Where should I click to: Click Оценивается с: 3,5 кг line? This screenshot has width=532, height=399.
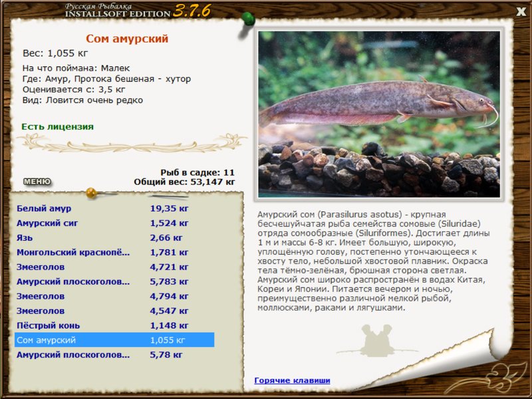coord(74,90)
